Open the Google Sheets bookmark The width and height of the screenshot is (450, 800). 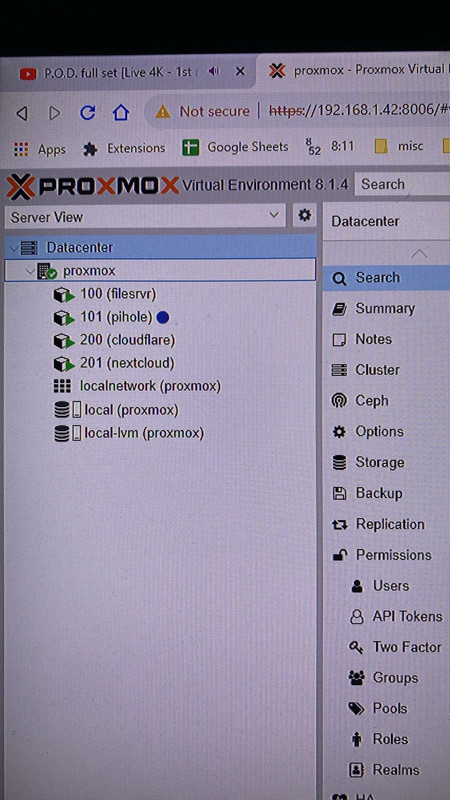pyautogui.click(x=235, y=147)
